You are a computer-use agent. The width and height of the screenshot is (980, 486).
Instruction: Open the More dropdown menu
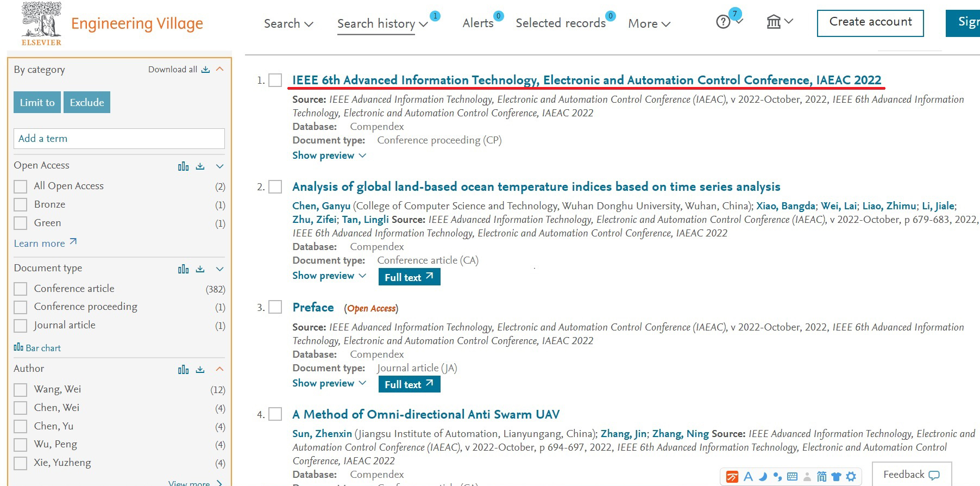tap(649, 24)
